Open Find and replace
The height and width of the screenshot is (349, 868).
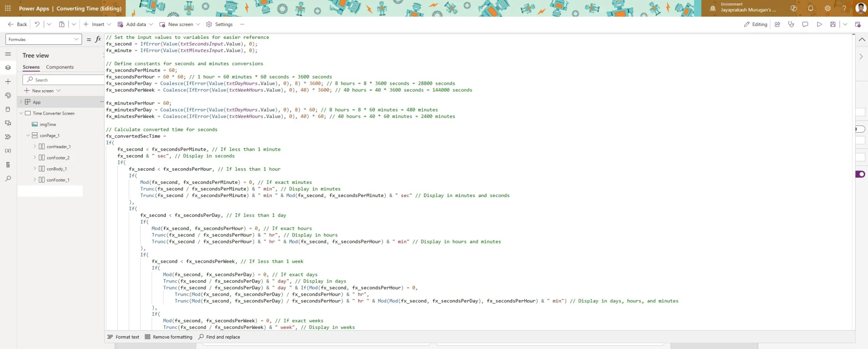coord(219,337)
